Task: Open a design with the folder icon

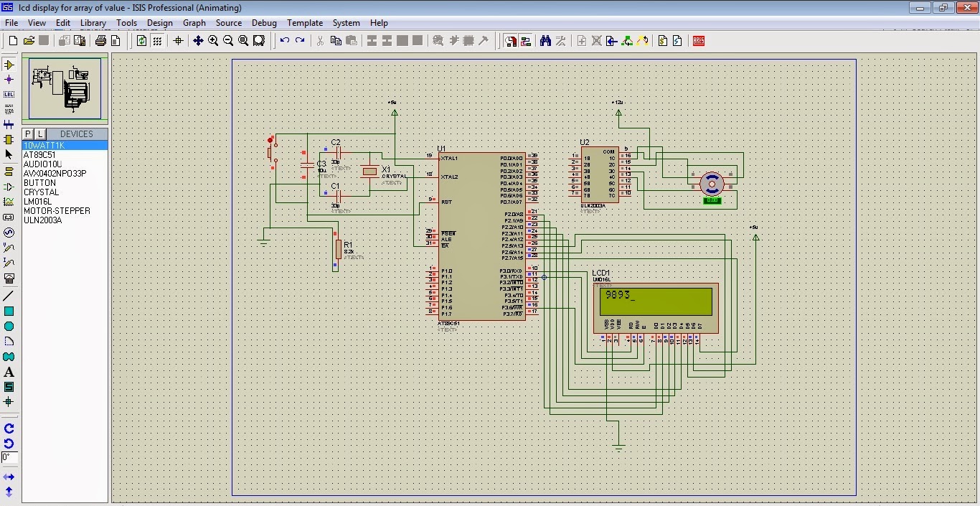Action: coord(29,41)
